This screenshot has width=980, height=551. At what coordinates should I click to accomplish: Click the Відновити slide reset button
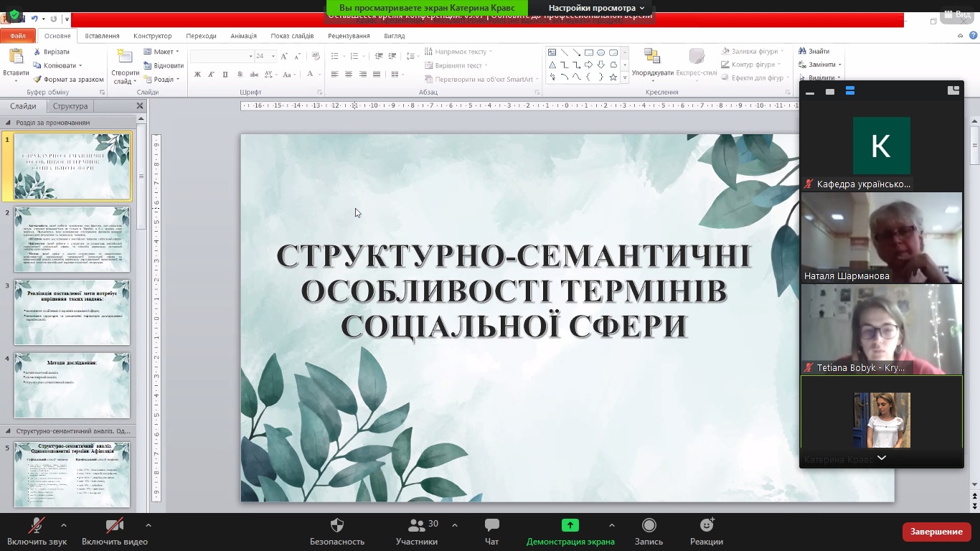163,65
